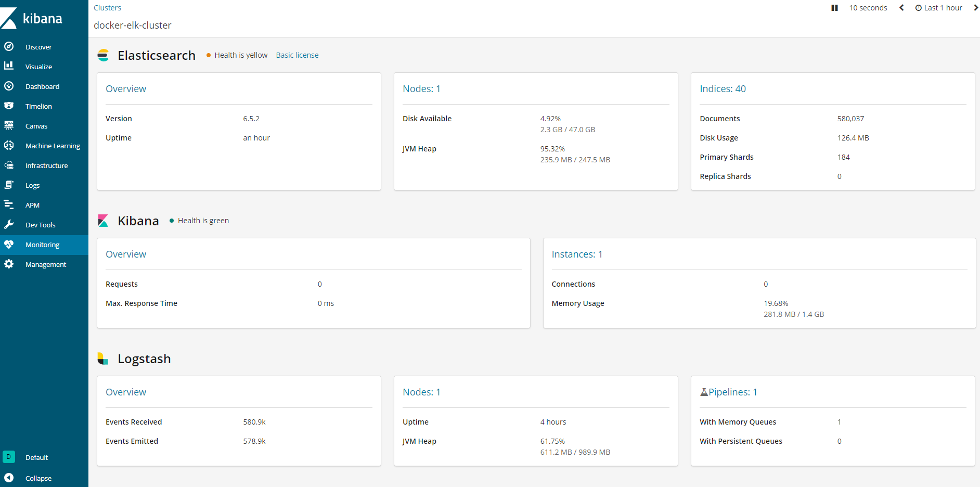Pause auto-refresh with pause icon

click(834, 8)
